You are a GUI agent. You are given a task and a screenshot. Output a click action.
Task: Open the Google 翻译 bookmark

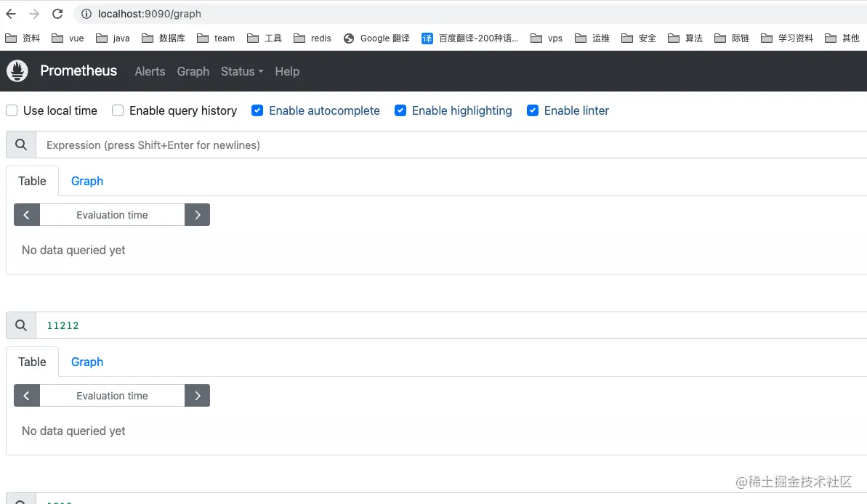376,38
